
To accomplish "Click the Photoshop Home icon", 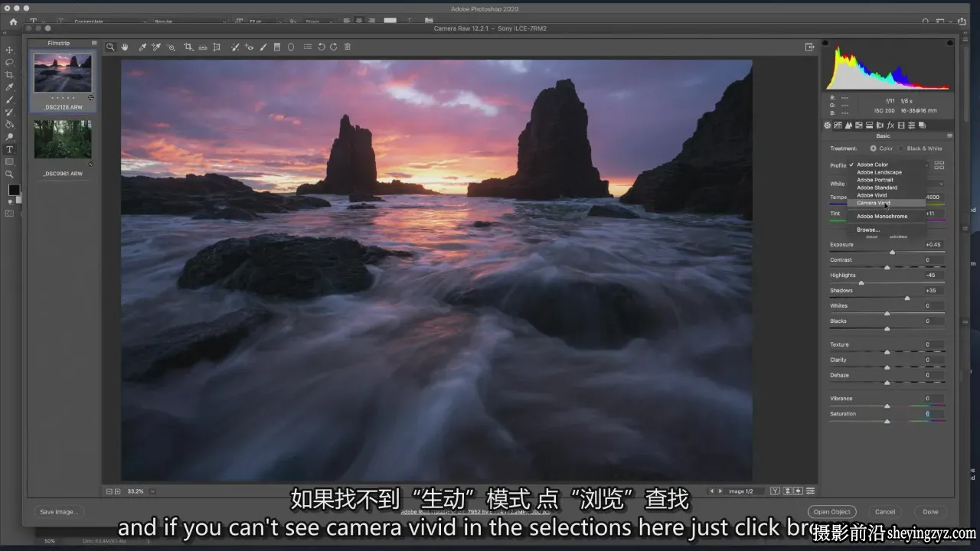I will coord(13,22).
